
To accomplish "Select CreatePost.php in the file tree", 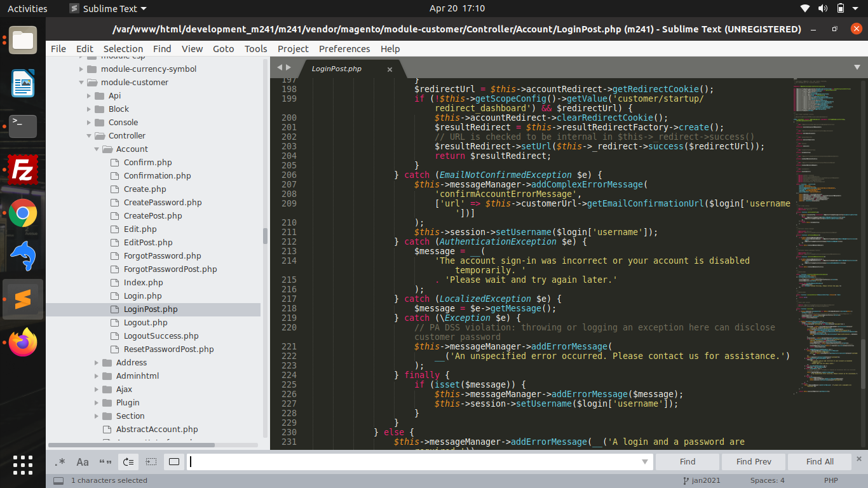I will point(153,216).
